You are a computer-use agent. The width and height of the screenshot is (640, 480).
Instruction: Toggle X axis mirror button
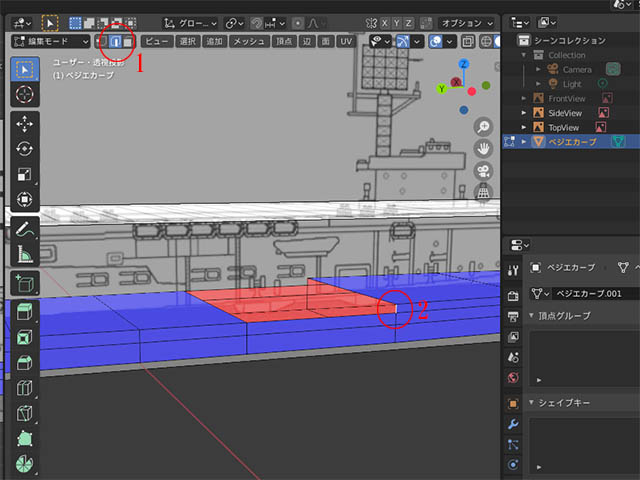pos(384,23)
